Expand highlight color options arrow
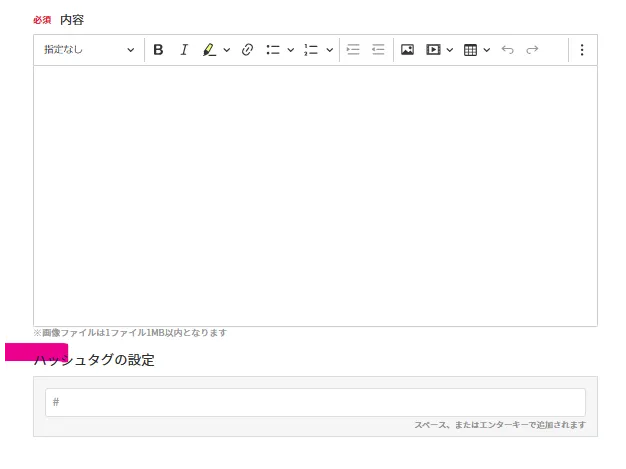Image resolution: width=626 pixels, height=469 pixels. coord(227,50)
